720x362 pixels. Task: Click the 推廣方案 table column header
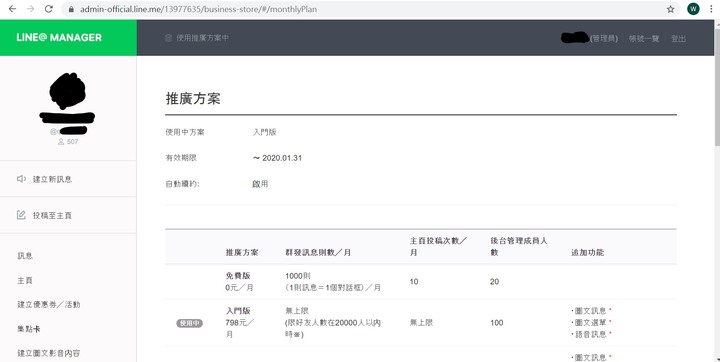(242, 253)
